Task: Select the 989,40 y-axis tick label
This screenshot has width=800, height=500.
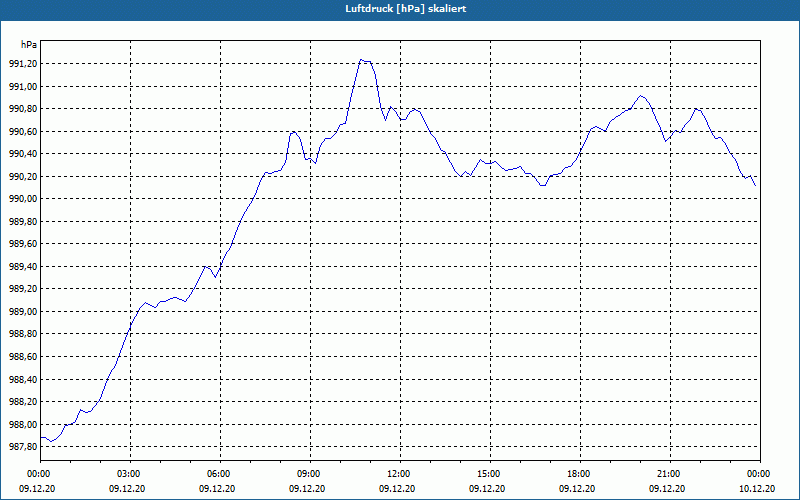Action: click(x=23, y=266)
